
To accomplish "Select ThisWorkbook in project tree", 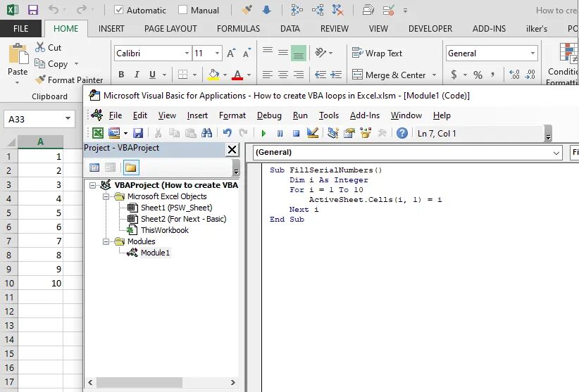I will point(165,230).
